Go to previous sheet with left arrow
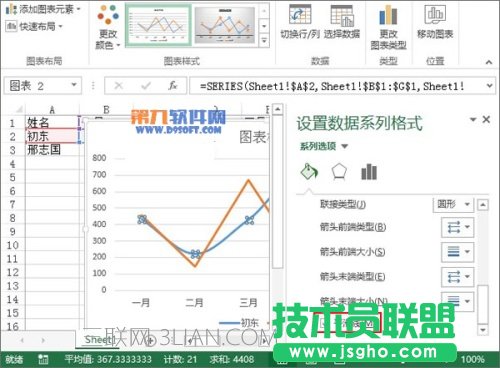This screenshot has height=368, width=500. click(22, 340)
